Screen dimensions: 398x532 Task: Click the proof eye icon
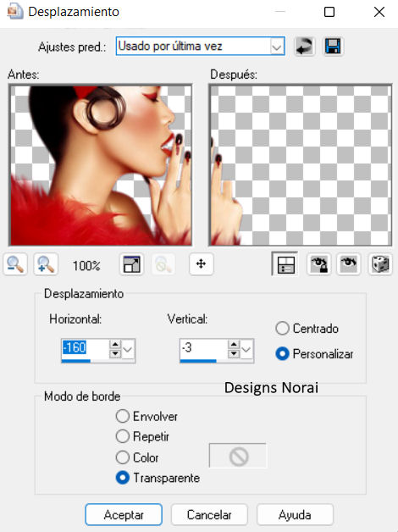coord(349,264)
